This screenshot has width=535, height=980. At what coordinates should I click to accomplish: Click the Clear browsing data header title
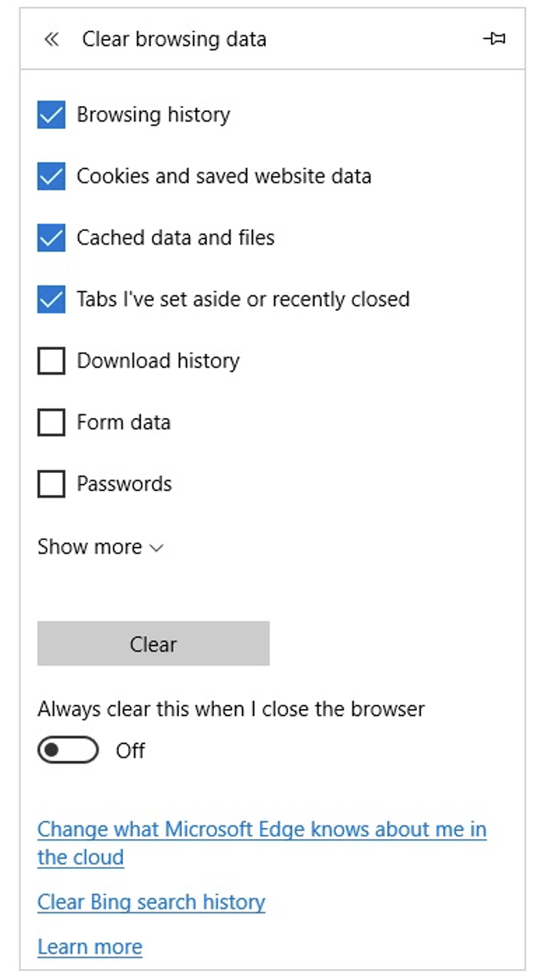click(174, 39)
